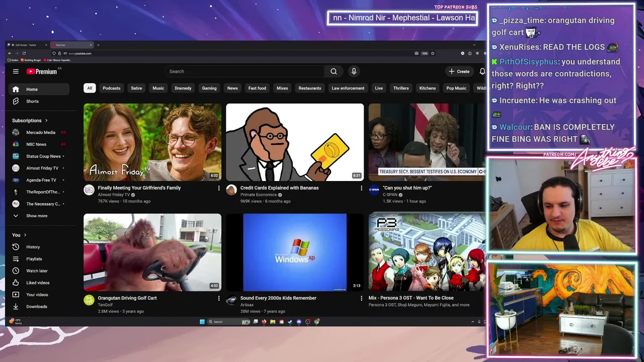The image size is (644, 362).
Task: Click the browser reload button
Action: (x=24, y=53)
